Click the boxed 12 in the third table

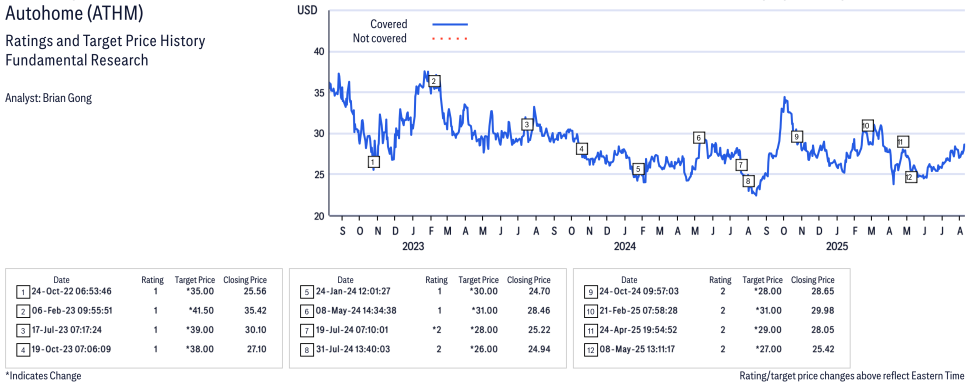590,349
